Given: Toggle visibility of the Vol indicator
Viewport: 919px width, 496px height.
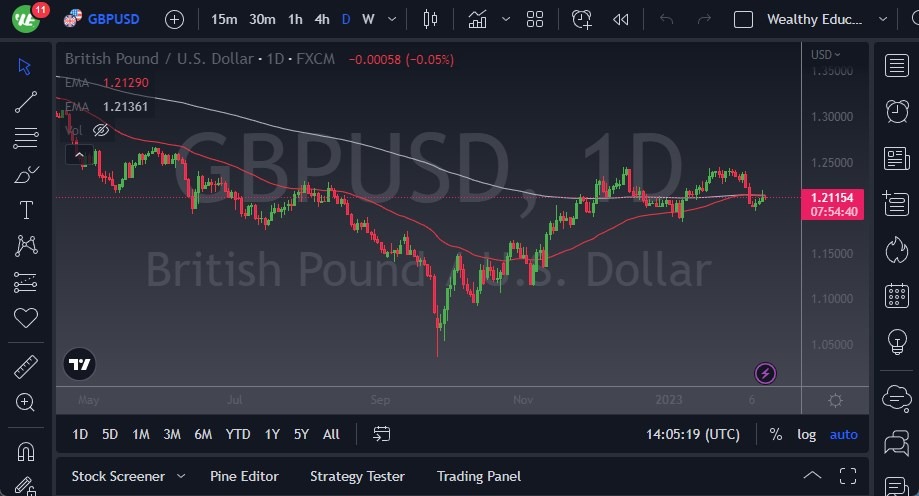Looking at the screenshot, I should (101, 130).
